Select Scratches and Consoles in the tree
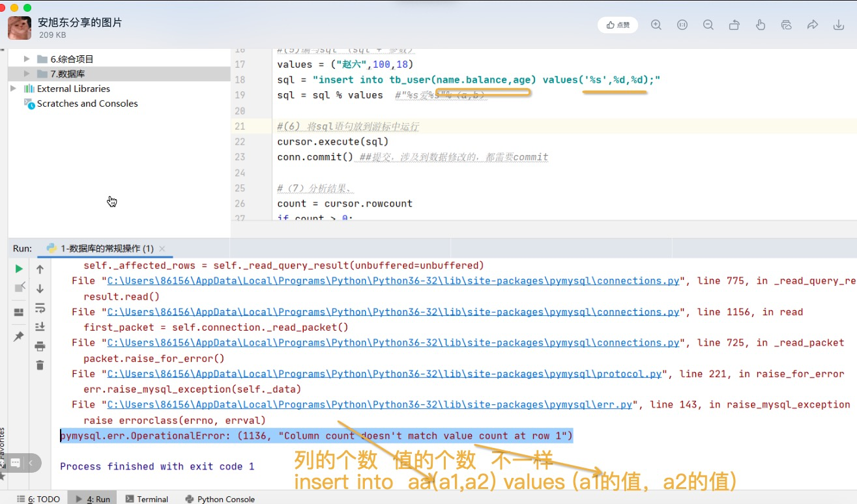This screenshot has width=857, height=504. [x=87, y=104]
